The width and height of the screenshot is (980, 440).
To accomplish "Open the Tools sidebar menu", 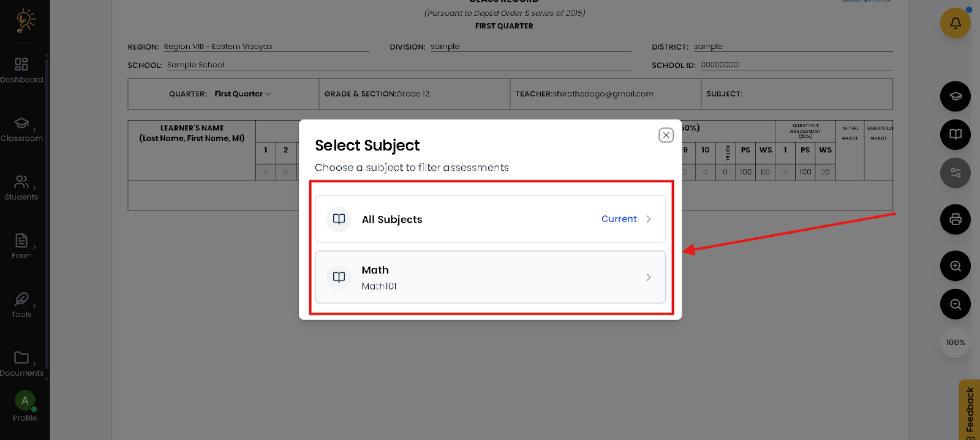I will pos(22,305).
